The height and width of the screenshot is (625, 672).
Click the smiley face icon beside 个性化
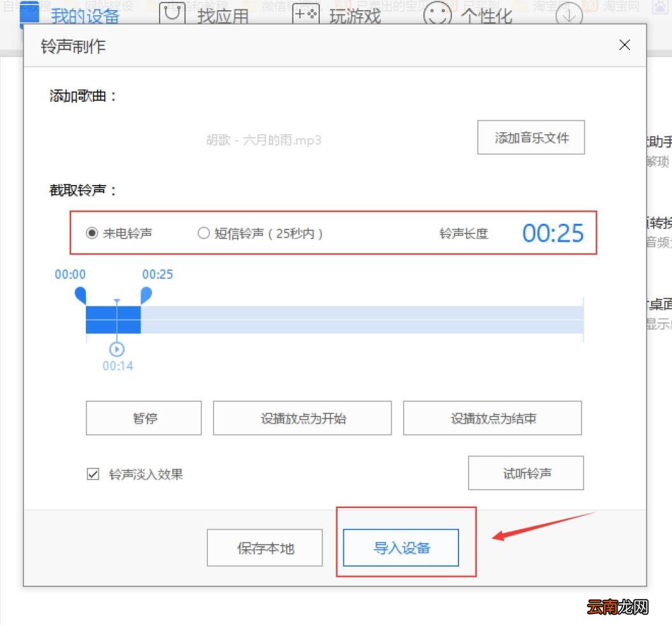437,14
